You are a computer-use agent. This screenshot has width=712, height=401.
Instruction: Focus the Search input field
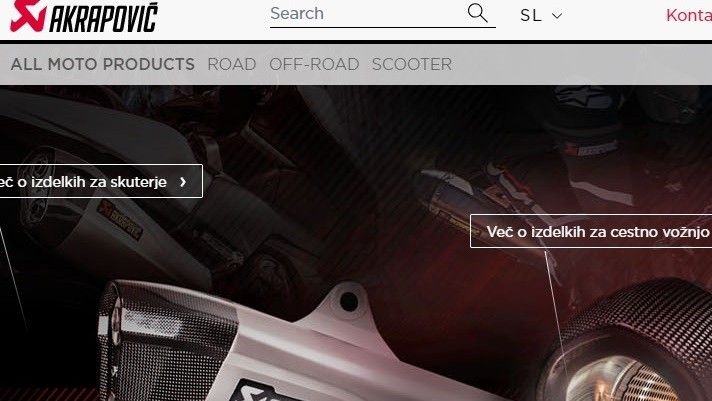click(367, 14)
